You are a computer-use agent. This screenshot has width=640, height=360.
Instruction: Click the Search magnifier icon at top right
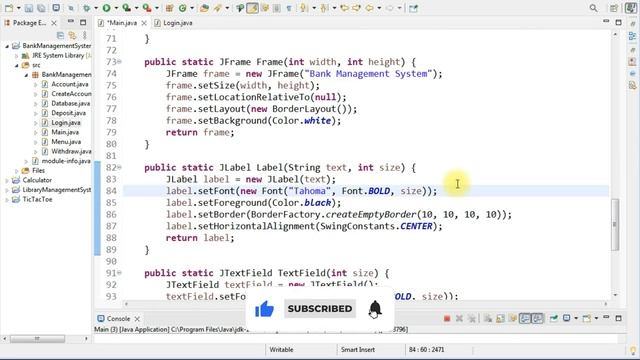coord(593,8)
